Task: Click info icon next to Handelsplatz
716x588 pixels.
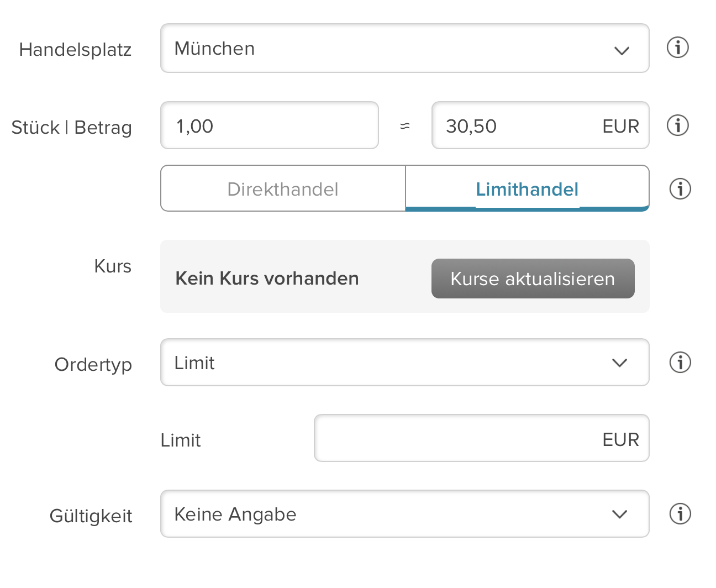Action: click(x=677, y=48)
